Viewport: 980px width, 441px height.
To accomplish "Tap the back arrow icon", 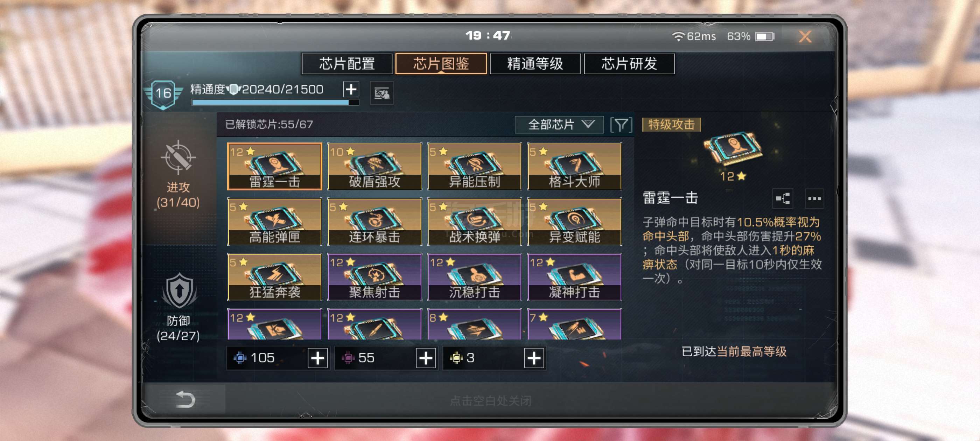I will [185, 399].
